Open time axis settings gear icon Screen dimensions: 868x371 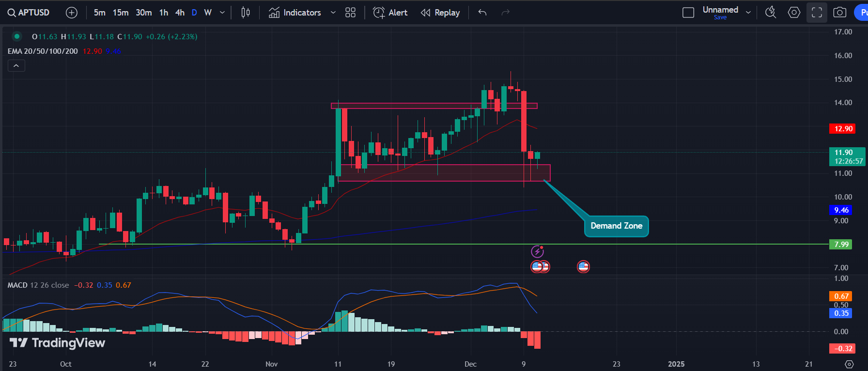click(x=849, y=364)
